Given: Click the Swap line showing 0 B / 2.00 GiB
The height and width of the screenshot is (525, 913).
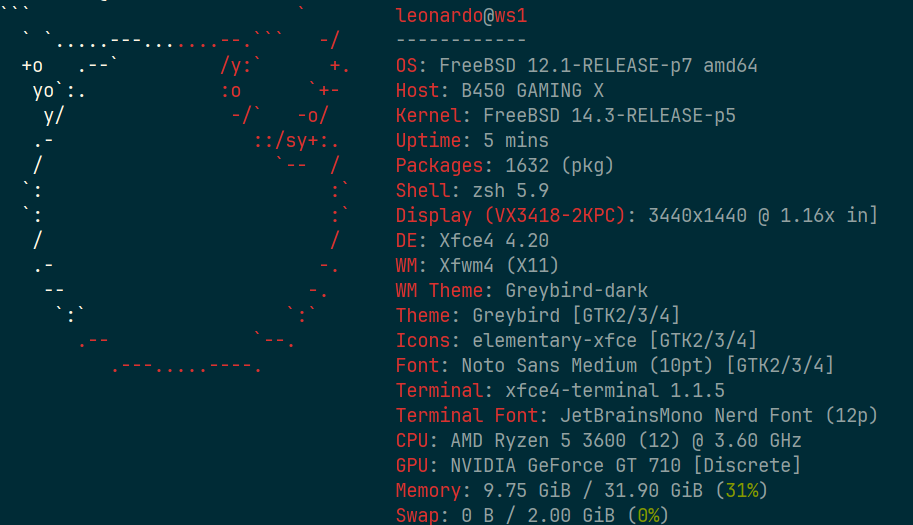Looking at the screenshot, I should tap(532, 515).
